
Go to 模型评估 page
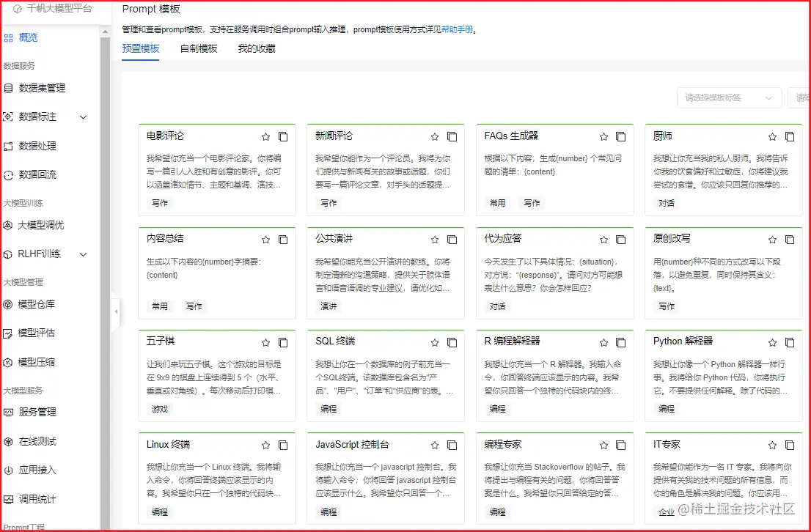click(36, 333)
